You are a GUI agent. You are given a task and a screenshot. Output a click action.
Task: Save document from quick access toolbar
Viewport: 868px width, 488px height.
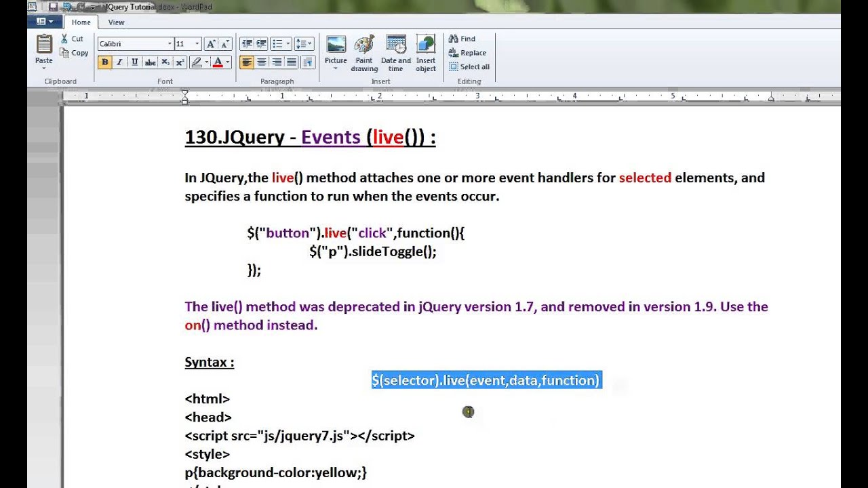[54, 7]
